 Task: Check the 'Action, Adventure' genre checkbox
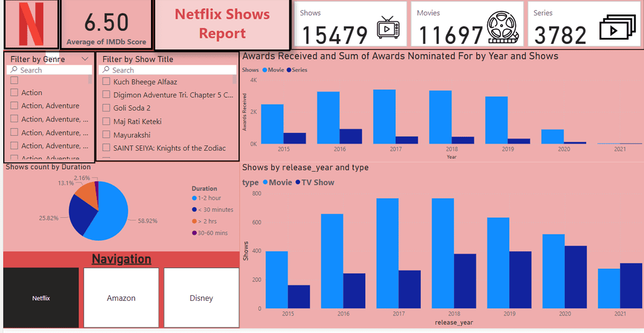14,106
